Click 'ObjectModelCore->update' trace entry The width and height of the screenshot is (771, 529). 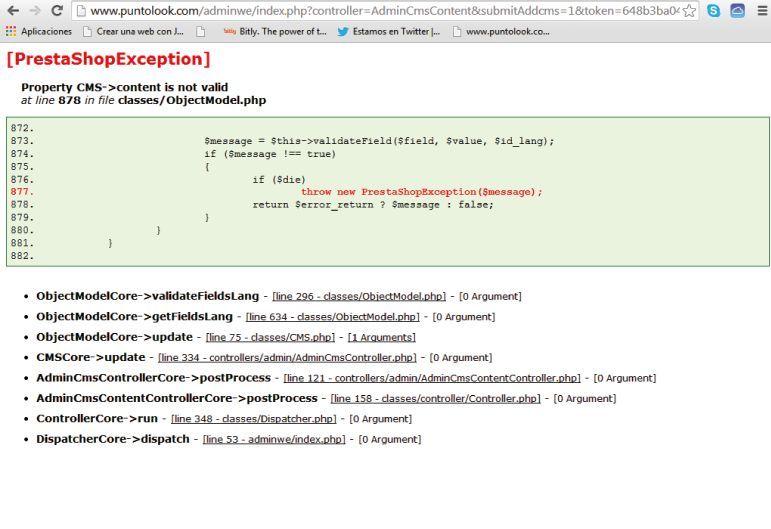[x=114, y=337]
